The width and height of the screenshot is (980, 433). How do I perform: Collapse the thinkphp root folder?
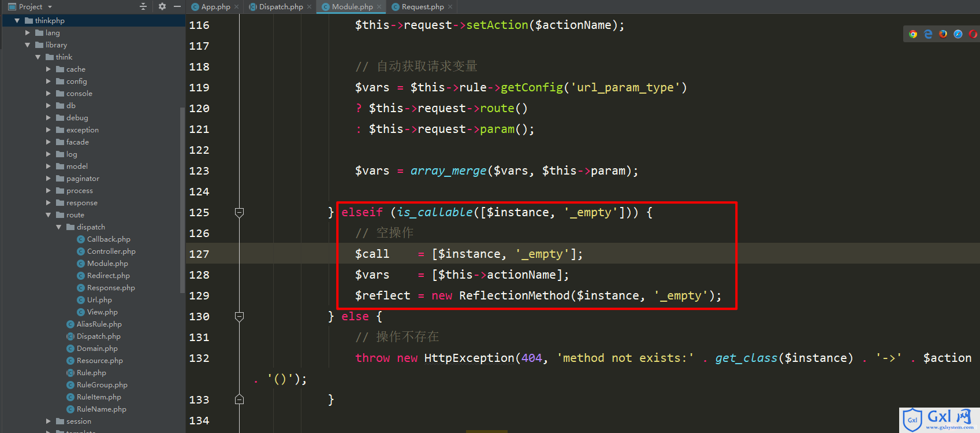point(17,21)
